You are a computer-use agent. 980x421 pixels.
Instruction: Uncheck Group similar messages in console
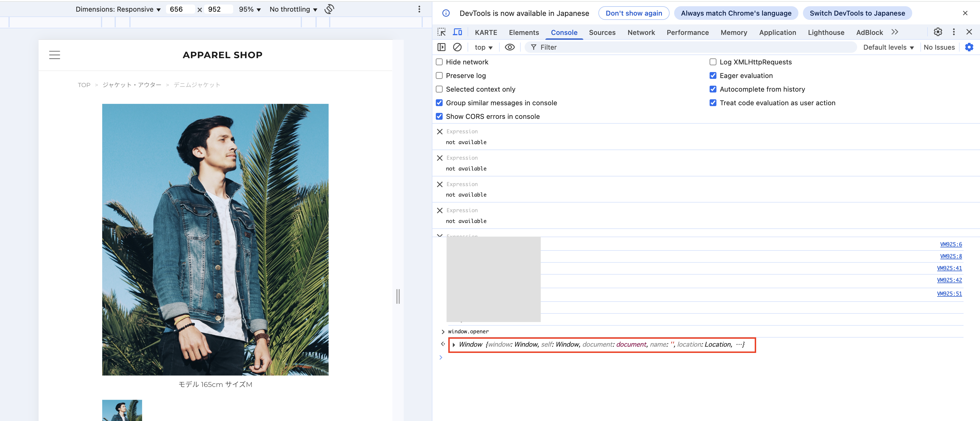point(439,103)
